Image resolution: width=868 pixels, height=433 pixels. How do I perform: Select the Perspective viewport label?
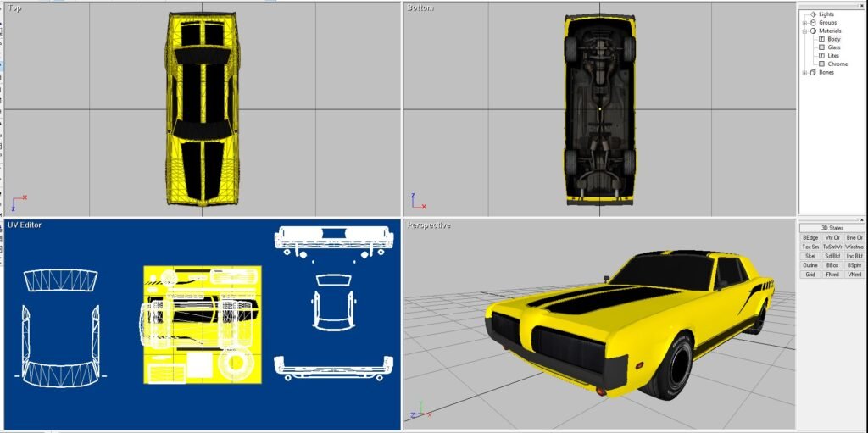tap(428, 225)
